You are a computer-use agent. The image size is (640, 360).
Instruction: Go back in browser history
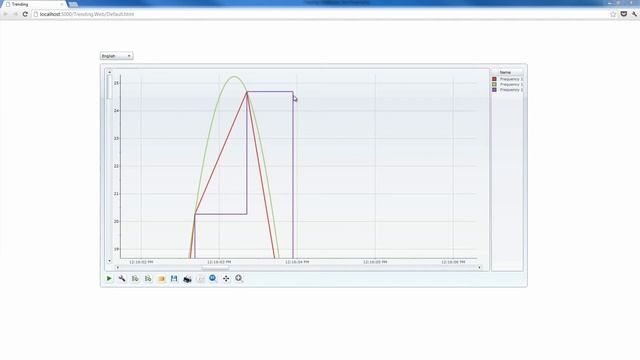pos(5,14)
